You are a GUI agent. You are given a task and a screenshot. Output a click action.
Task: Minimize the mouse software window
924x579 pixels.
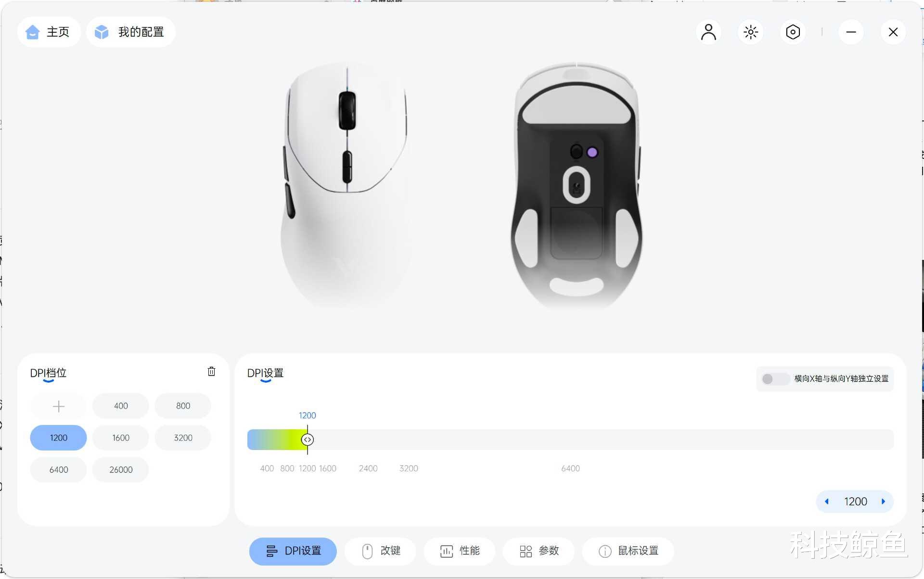click(851, 32)
